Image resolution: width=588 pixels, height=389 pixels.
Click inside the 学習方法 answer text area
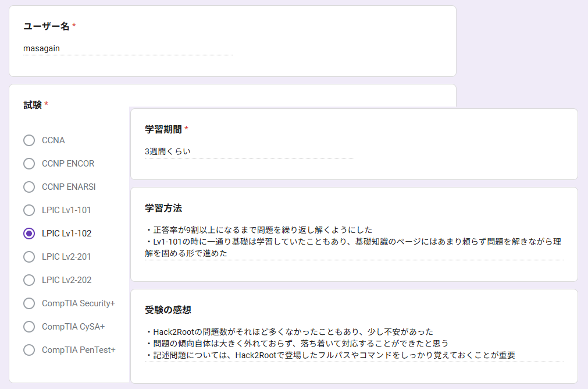[x=354, y=242]
